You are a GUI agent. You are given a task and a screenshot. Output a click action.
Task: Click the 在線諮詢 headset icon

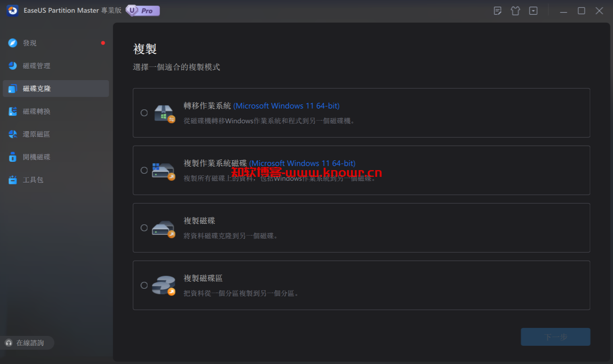(9, 343)
